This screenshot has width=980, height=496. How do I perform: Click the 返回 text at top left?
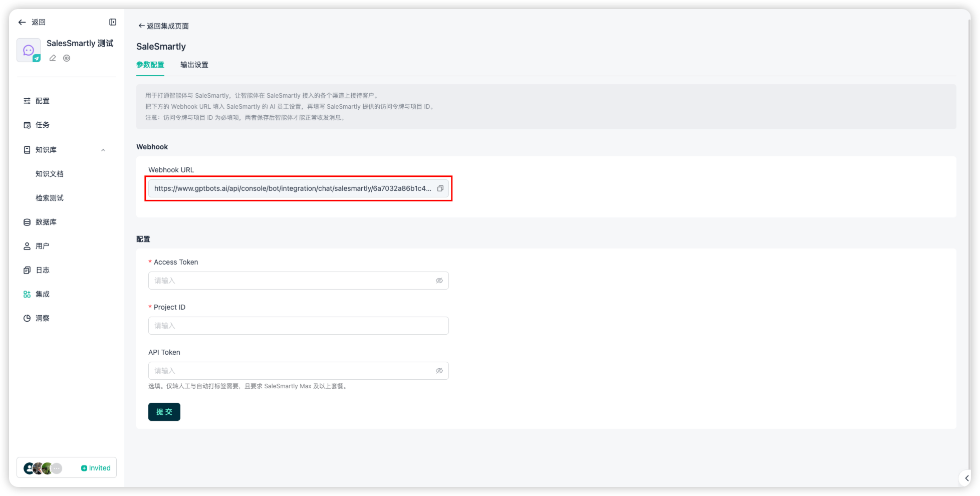coord(39,22)
